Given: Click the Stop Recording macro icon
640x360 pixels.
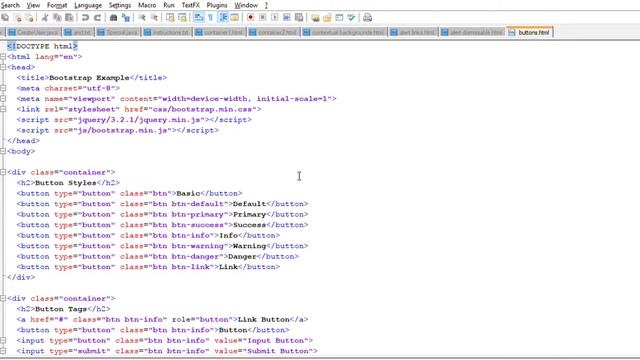Looking at the screenshot, I should [262, 18].
